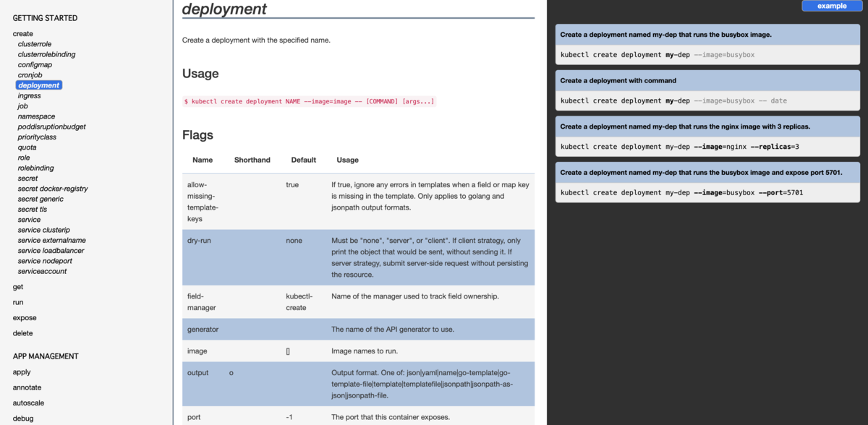Open the create section in sidebar
868x425 pixels.
(x=22, y=33)
